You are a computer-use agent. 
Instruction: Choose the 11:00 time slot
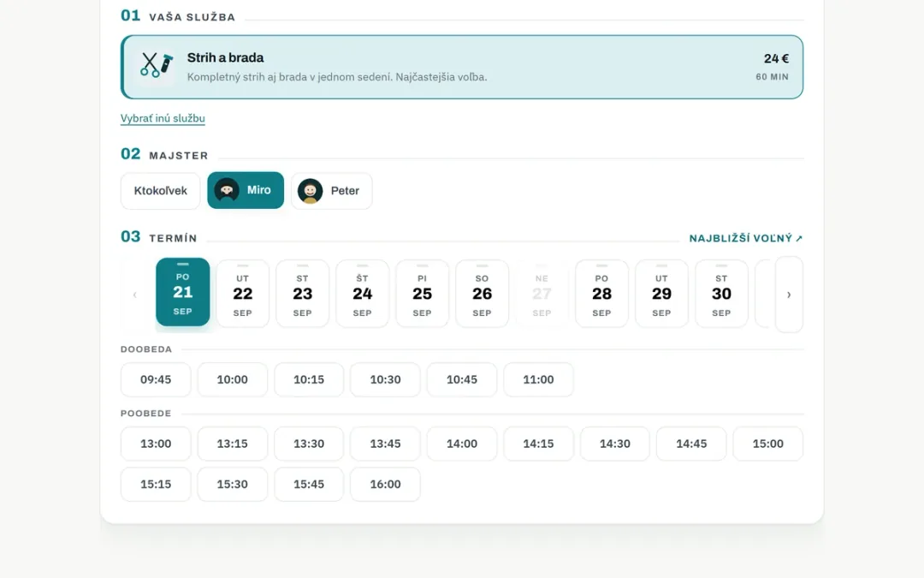(539, 379)
